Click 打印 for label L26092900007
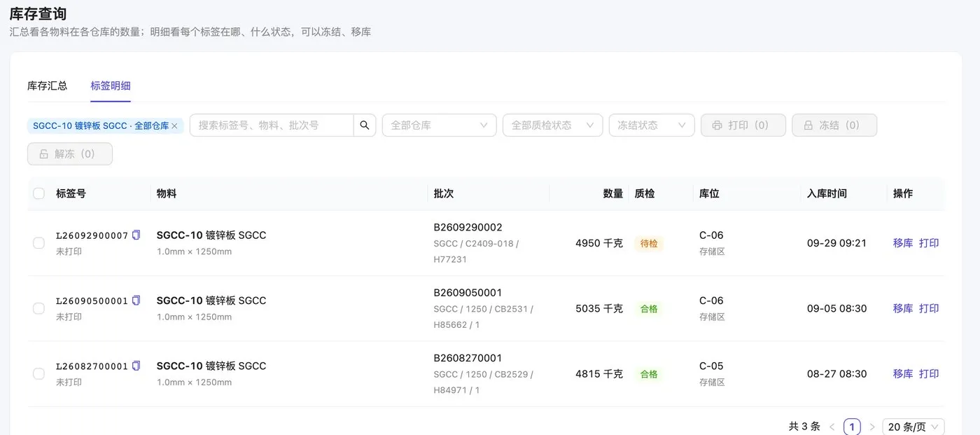Image resolution: width=980 pixels, height=435 pixels. tap(929, 243)
